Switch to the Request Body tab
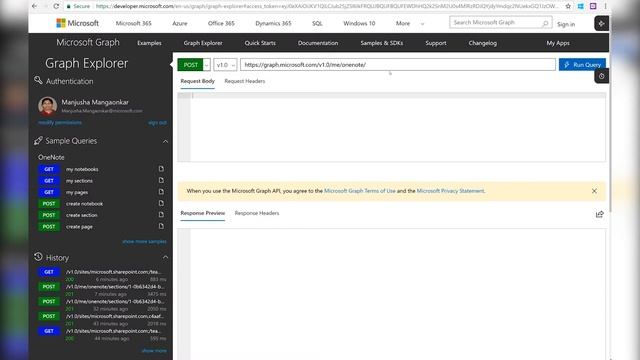 pyautogui.click(x=198, y=81)
